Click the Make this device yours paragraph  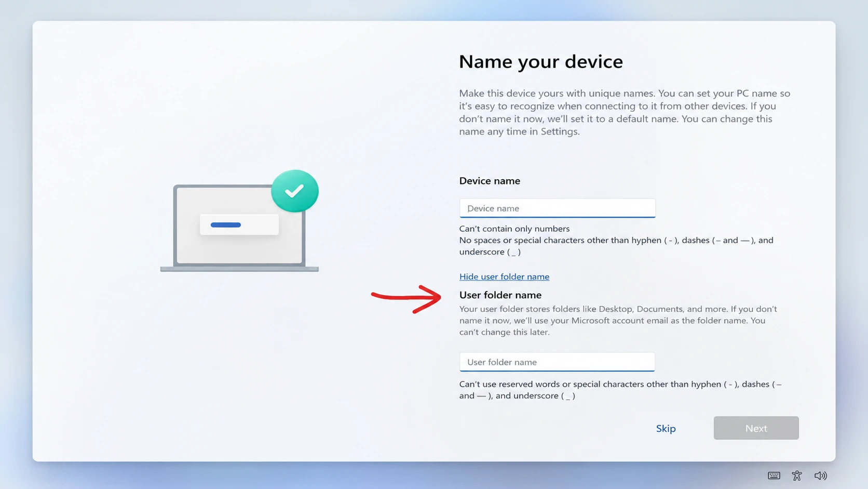tap(625, 112)
